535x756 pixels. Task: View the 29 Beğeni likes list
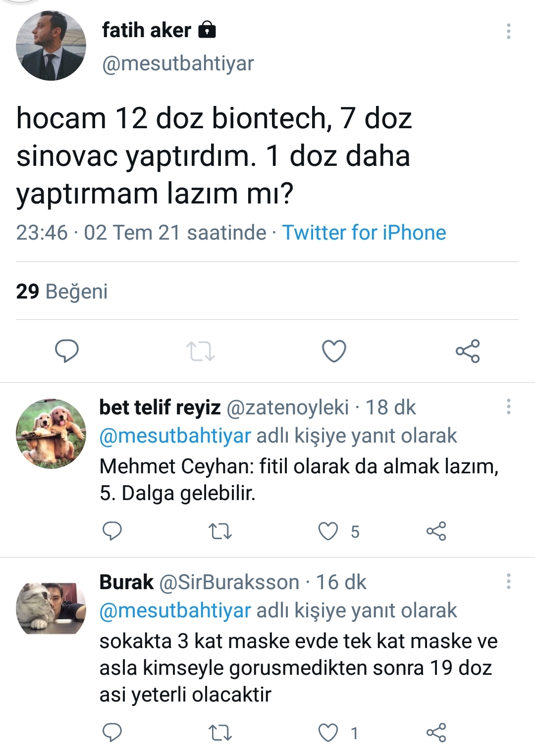click(x=62, y=291)
